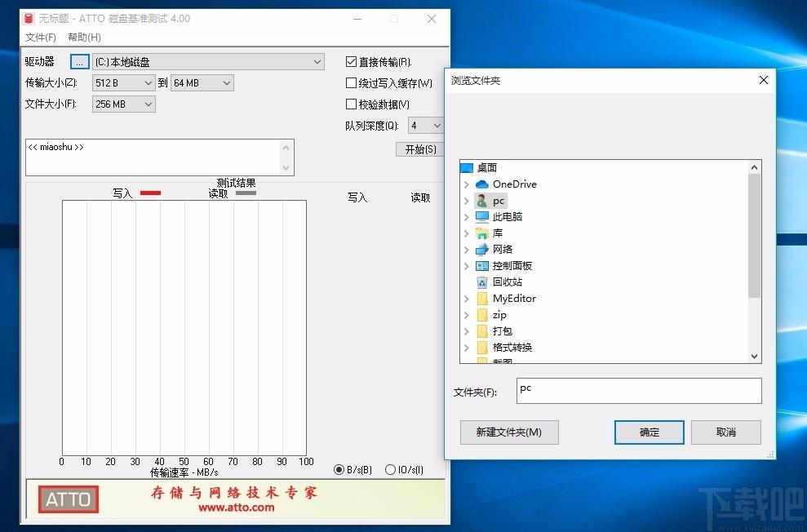Click folder tree scroll up arrow

[x=754, y=167]
